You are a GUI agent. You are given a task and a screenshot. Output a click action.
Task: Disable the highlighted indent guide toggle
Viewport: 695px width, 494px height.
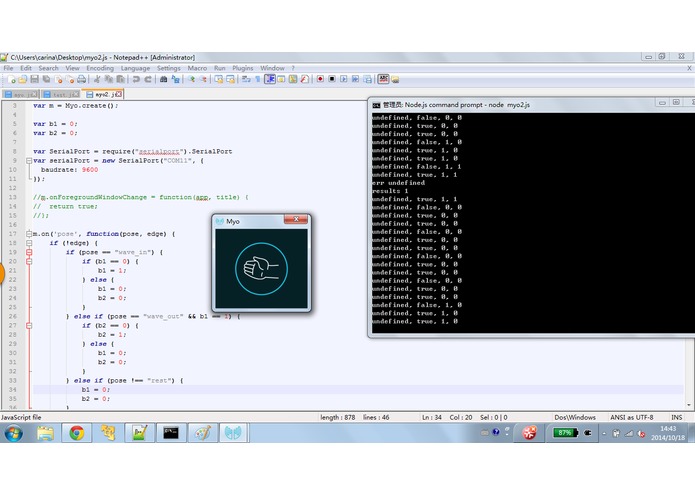coord(269,79)
